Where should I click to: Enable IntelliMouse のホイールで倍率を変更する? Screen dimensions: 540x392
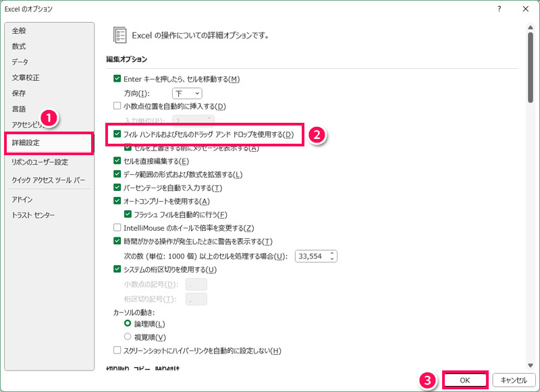click(x=117, y=227)
